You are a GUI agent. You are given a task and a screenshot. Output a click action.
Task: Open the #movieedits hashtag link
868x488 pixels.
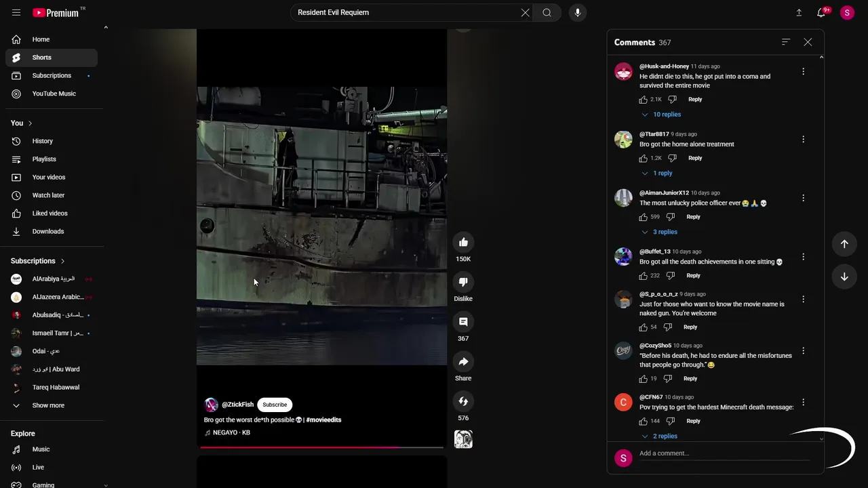tap(323, 420)
